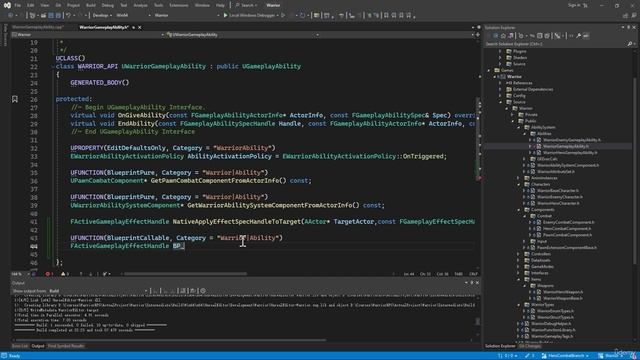Click Start Without Debugging outline play icon

point(283,16)
